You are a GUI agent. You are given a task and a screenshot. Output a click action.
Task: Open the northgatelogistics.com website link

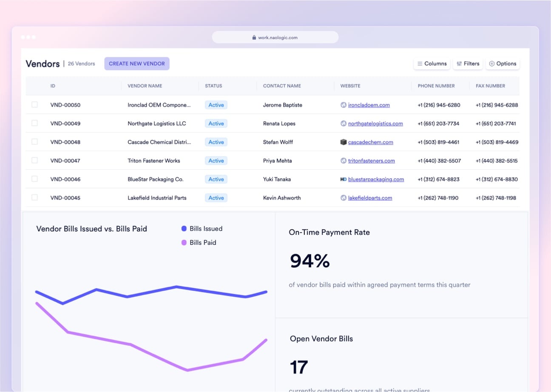click(375, 123)
